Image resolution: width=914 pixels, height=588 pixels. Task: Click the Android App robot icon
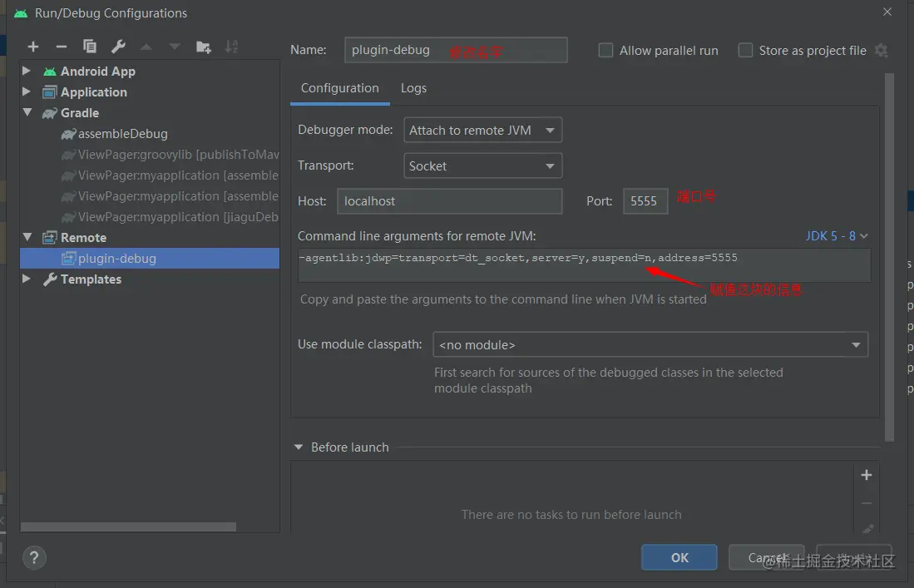point(50,71)
